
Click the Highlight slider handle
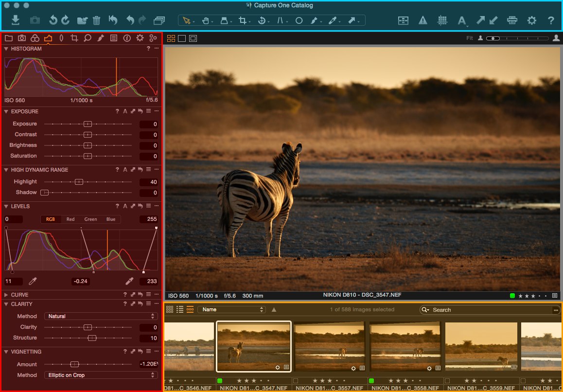(79, 182)
